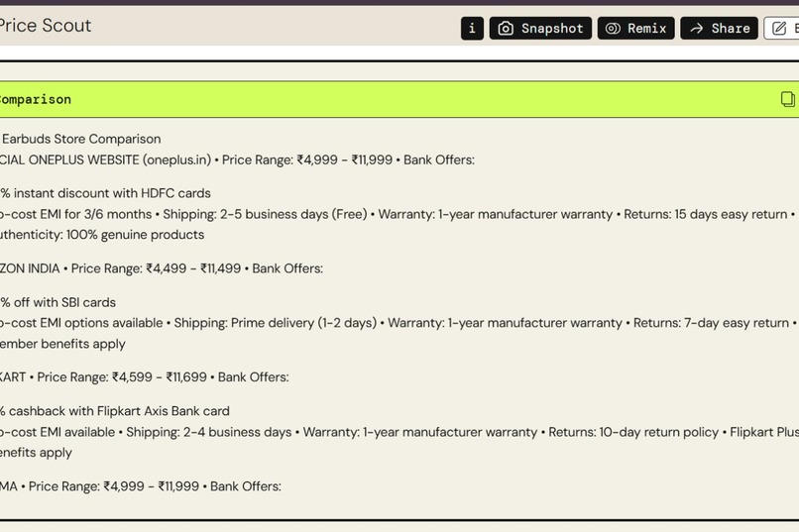This screenshot has width=799, height=532.
Task: Open the info 'i' button
Action: 472,28
